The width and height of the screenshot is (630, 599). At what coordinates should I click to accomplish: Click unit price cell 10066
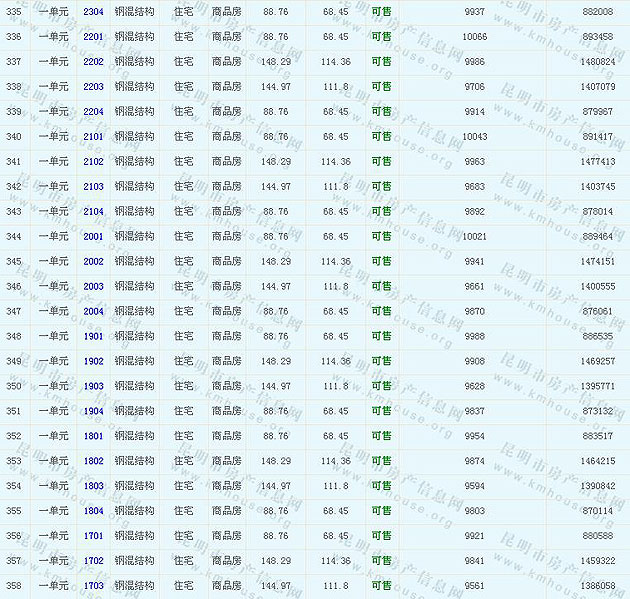[x=474, y=36]
